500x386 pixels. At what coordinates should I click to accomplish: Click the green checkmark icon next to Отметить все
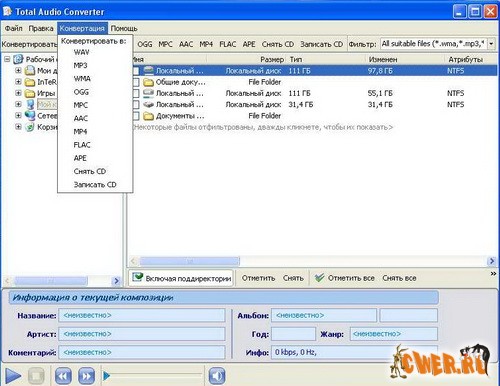(x=319, y=278)
